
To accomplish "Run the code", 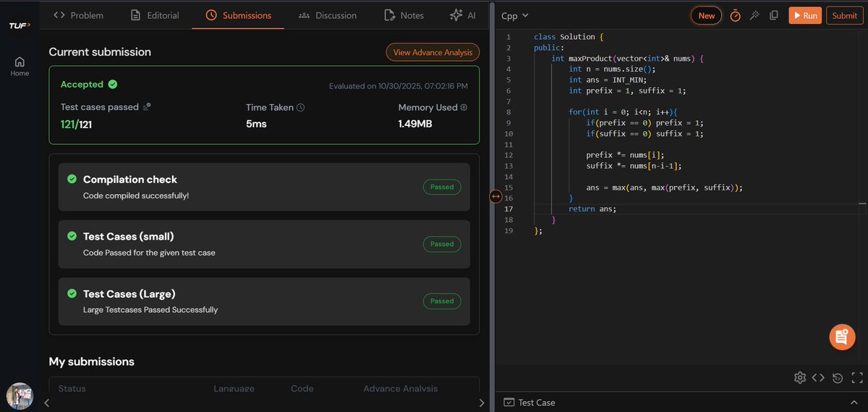I will tap(805, 15).
